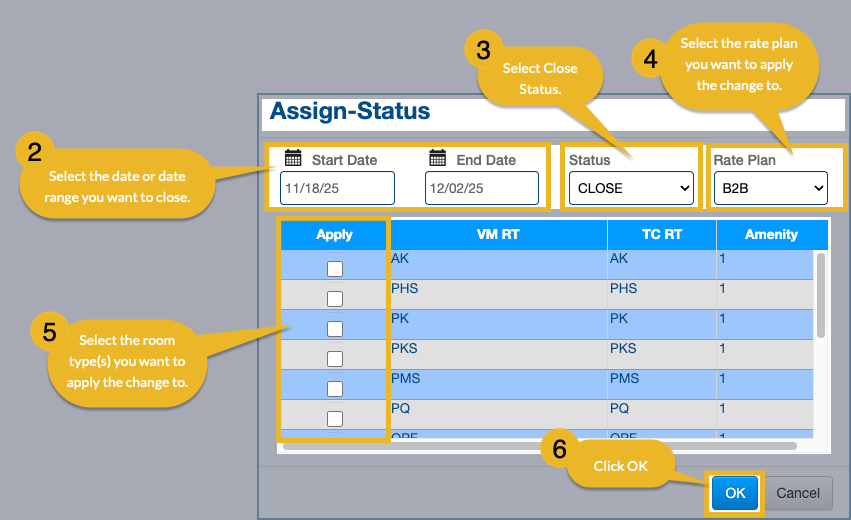This screenshot has height=520, width=851.
Task: Click the vertical scrollbar of room table
Action: click(x=821, y=295)
